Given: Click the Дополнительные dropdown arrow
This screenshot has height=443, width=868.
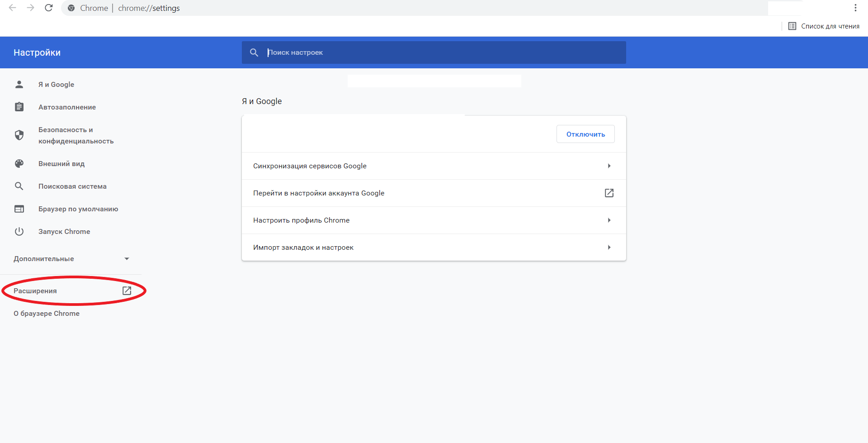Looking at the screenshot, I should [x=127, y=259].
